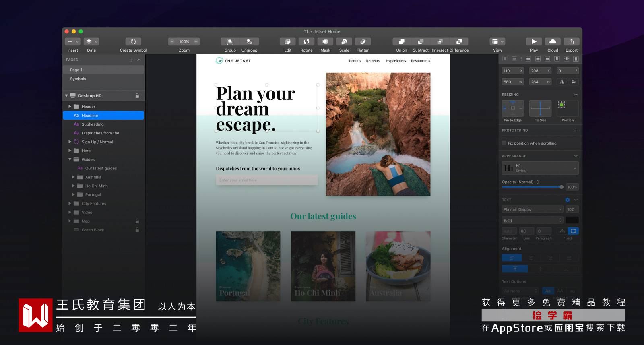Click the opacity slider handle
Image resolution: width=644 pixels, height=345 pixels.
pyautogui.click(x=561, y=187)
